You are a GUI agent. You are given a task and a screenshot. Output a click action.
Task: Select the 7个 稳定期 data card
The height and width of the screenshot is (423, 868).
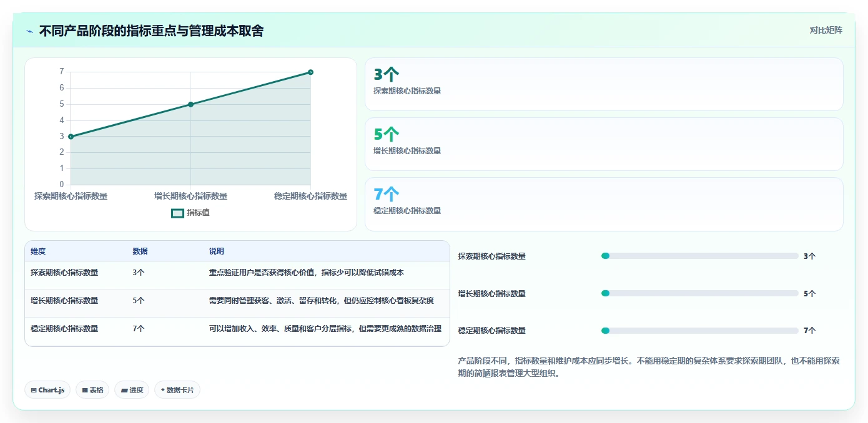(604, 204)
